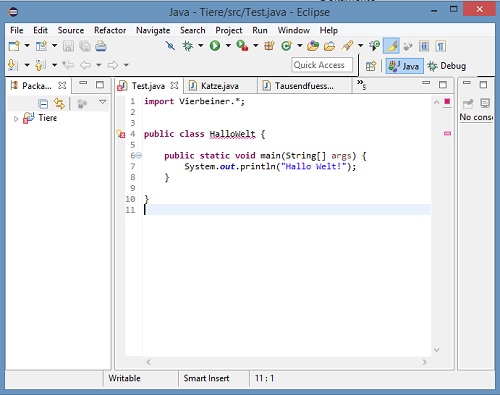Open the External Tools dropdown arrow

point(255,45)
